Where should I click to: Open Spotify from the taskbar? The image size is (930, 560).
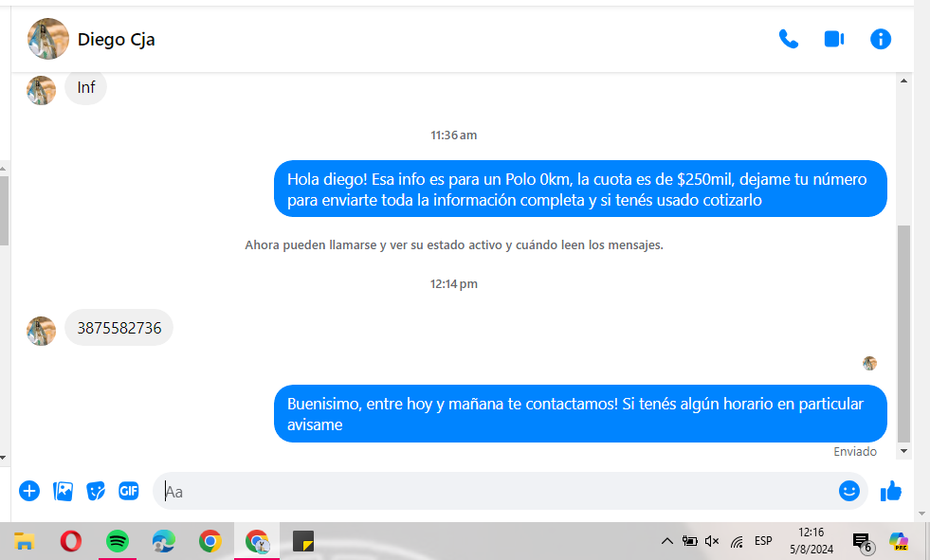(x=118, y=541)
